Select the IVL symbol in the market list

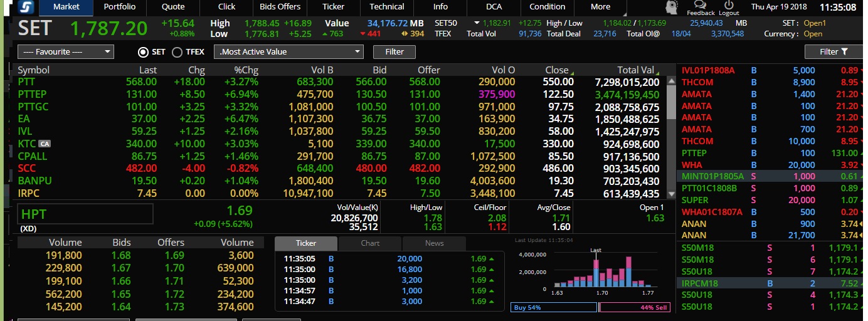coord(25,131)
